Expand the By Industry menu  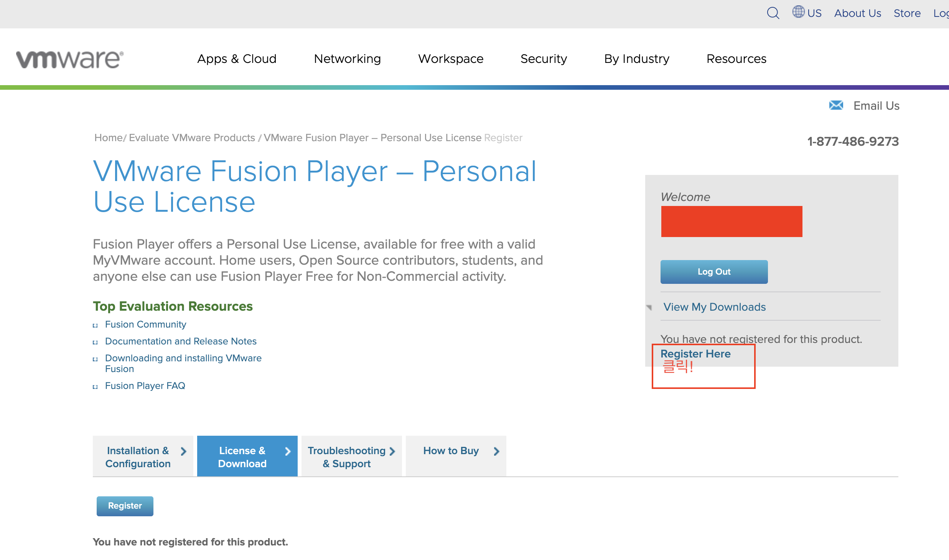coord(636,59)
